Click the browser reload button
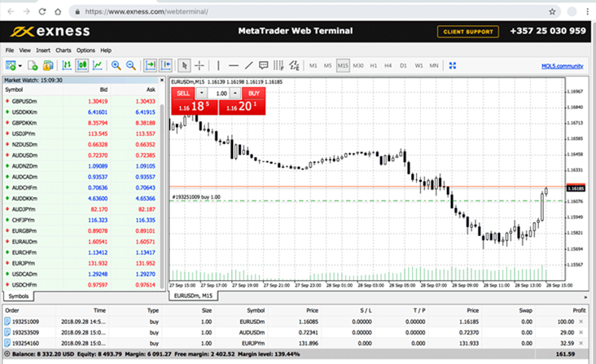 tap(42, 11)
